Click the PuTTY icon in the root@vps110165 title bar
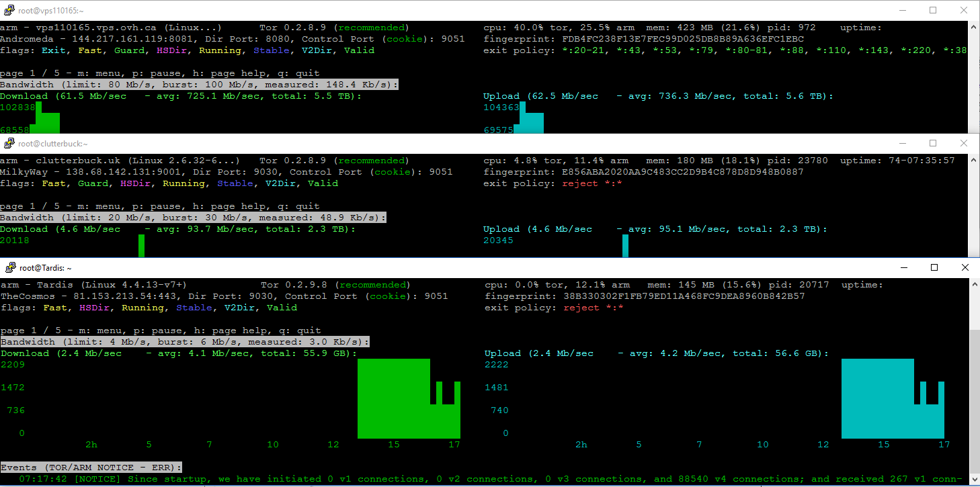The width and height of the screenshot is (980, 487). coord(10,11)
